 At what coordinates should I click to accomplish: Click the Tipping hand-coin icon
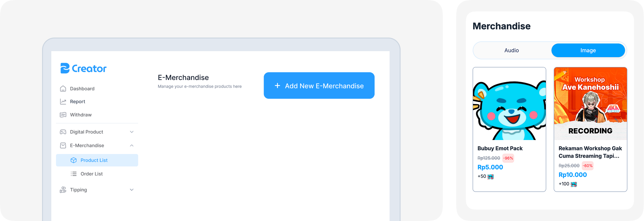(x=63, y=190)
